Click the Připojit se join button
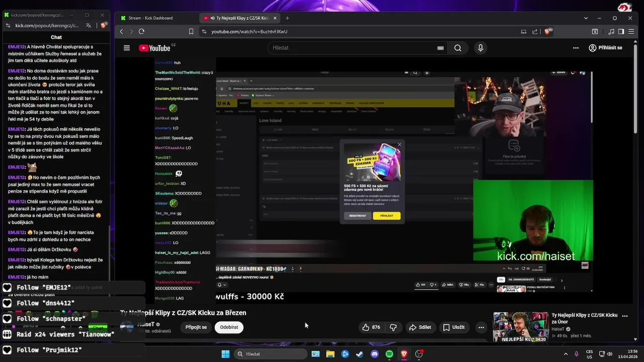 [196, 327]
